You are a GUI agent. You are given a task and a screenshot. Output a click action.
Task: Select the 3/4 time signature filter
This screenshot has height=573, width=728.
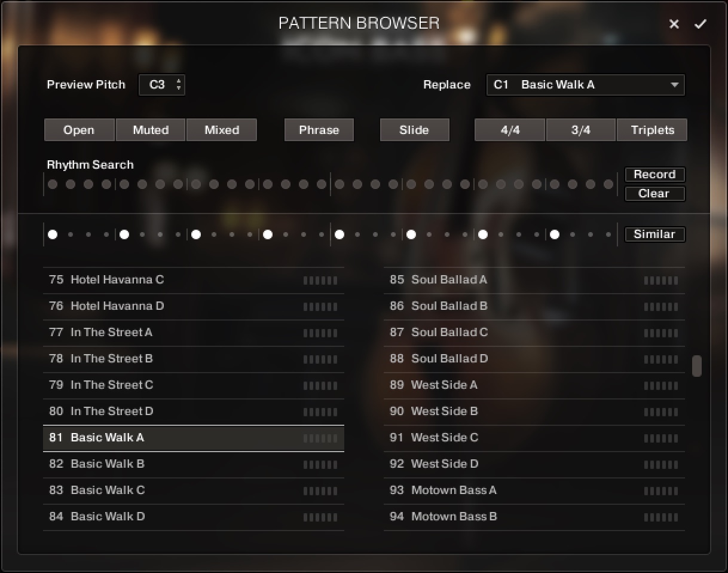tap(580, 130)
